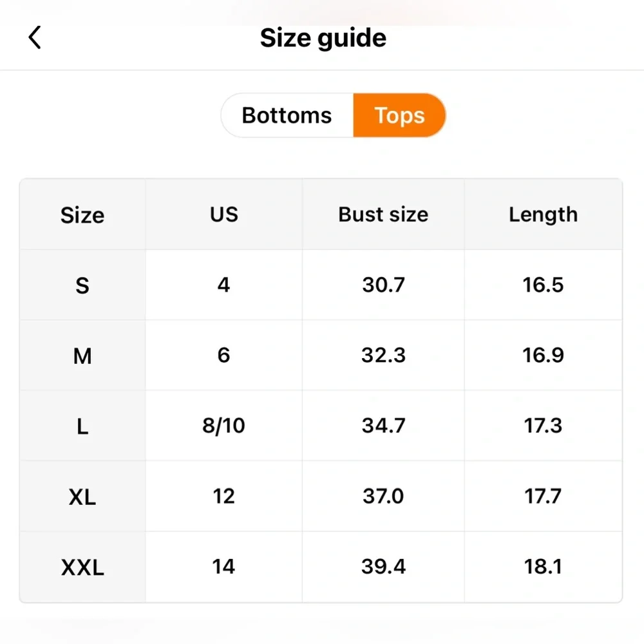Click the Length column header
Screen dimensions: 644x644
pyautogui.click(x=544, y=214)
